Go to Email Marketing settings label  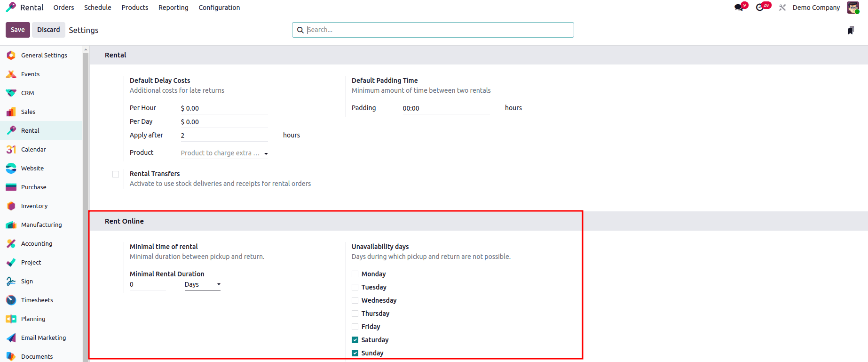(44, 338)
